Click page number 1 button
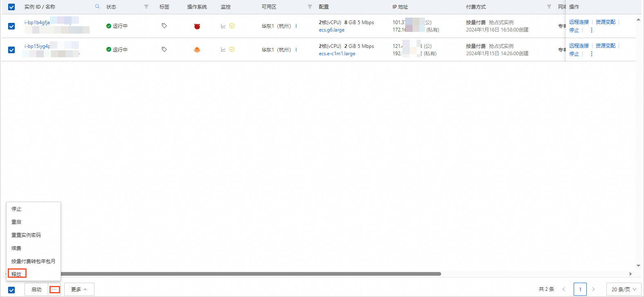 point(580,289)
